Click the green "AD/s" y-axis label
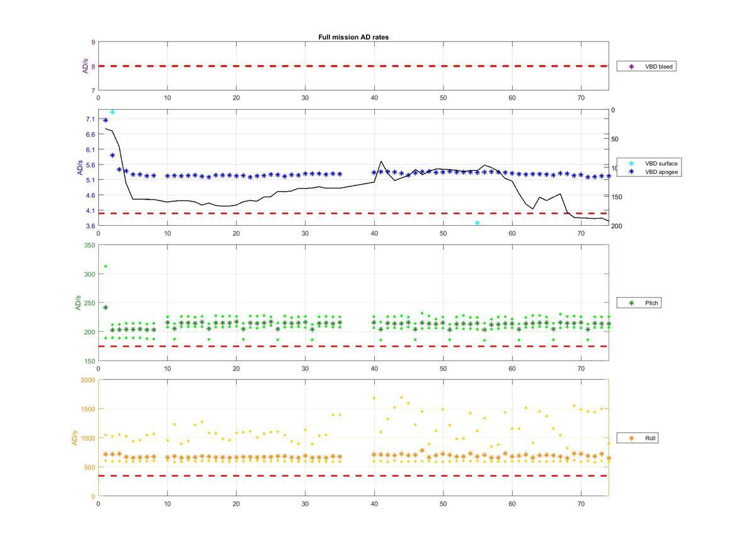 [x=79, y=303]
